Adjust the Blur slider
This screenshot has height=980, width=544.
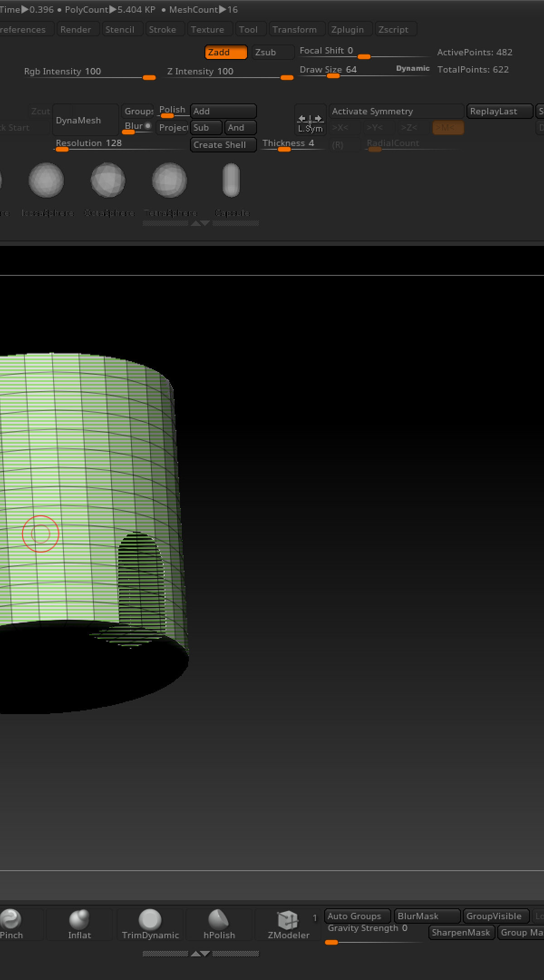(138, 127)
